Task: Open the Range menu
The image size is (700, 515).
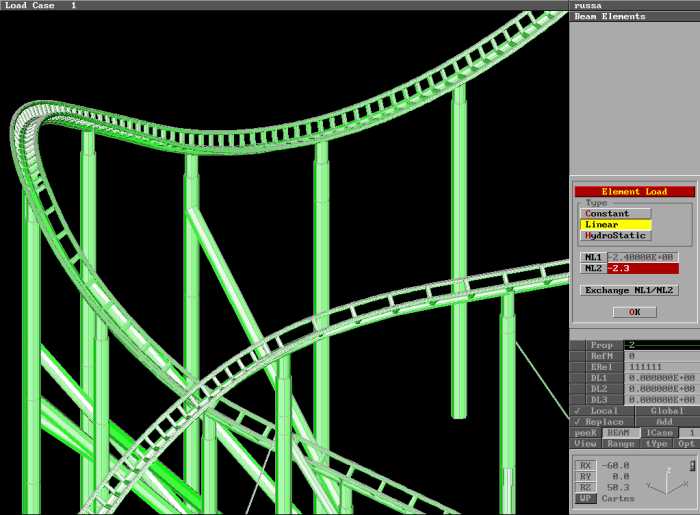Action: [x=620, y=443]
